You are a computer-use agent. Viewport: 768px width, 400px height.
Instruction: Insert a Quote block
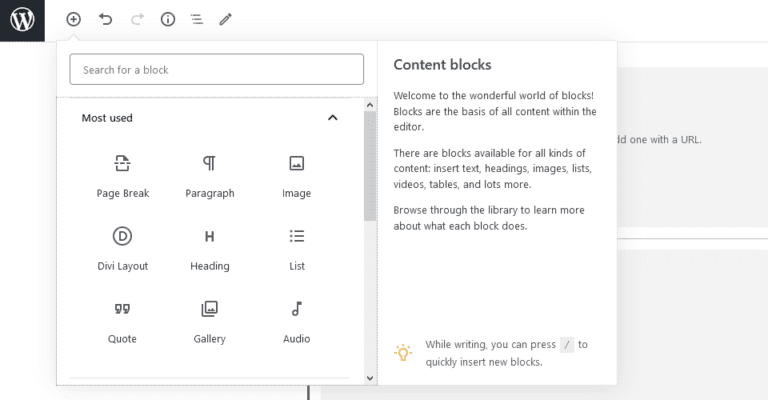coord(122,322)
